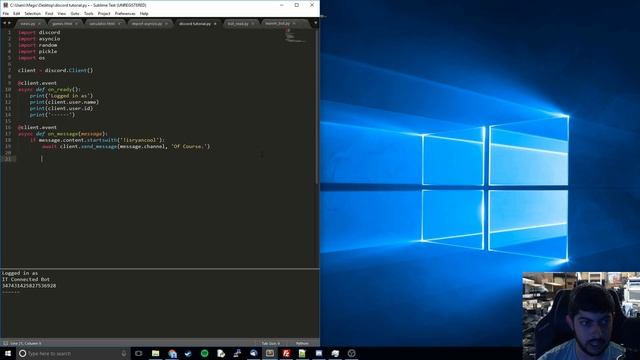The width and height of the screenshot is (640, 360).
Task: Open the Find menu
Action: 49,13
